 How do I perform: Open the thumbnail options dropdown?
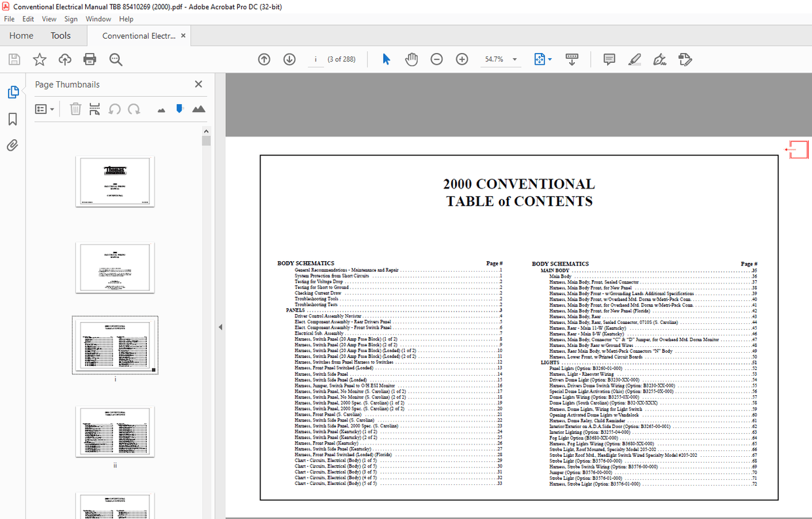click(x=45, y=109)
